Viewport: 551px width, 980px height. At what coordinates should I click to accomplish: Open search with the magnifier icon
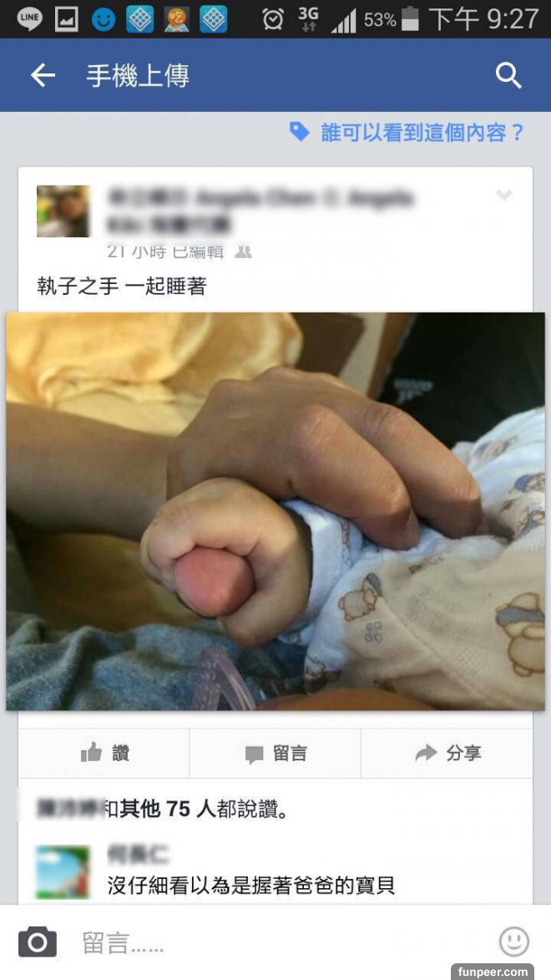(508, 76)
